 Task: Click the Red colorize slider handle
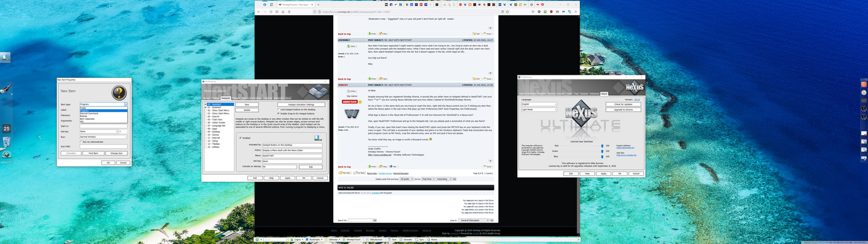(x=602, y=146)
